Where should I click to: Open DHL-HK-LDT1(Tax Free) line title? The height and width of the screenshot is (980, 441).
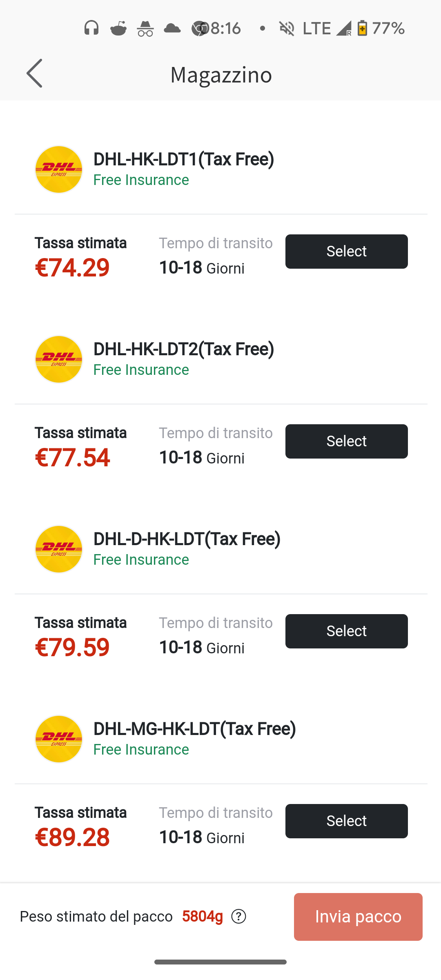[x=184, y=159]
